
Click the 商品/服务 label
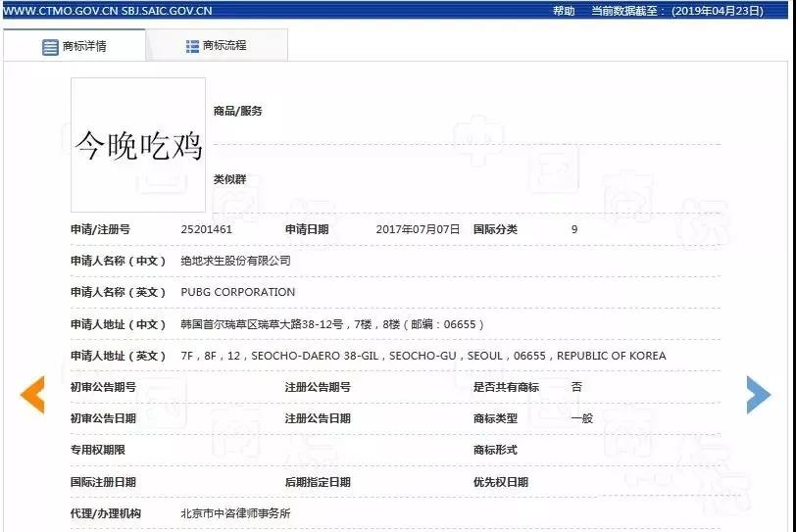tap(237, 111)
